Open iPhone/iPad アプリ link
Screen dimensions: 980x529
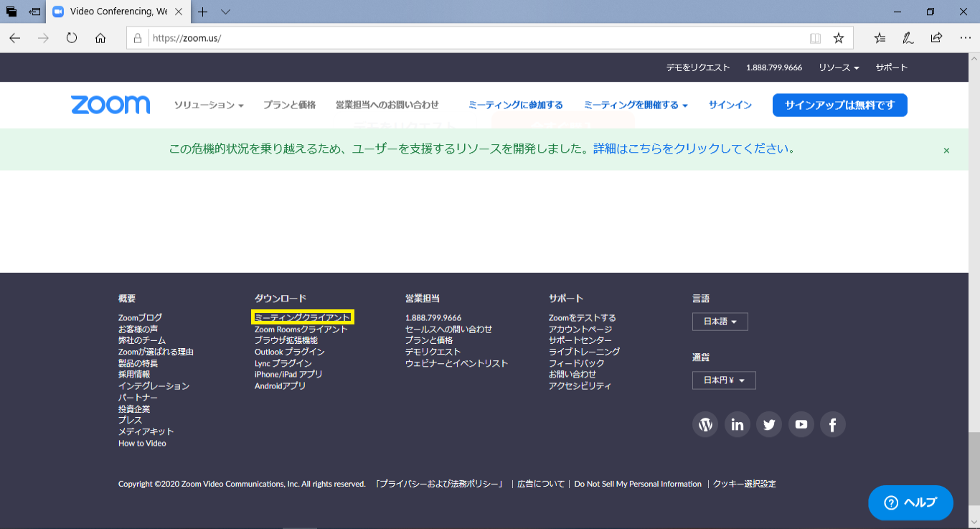(288, 375)
